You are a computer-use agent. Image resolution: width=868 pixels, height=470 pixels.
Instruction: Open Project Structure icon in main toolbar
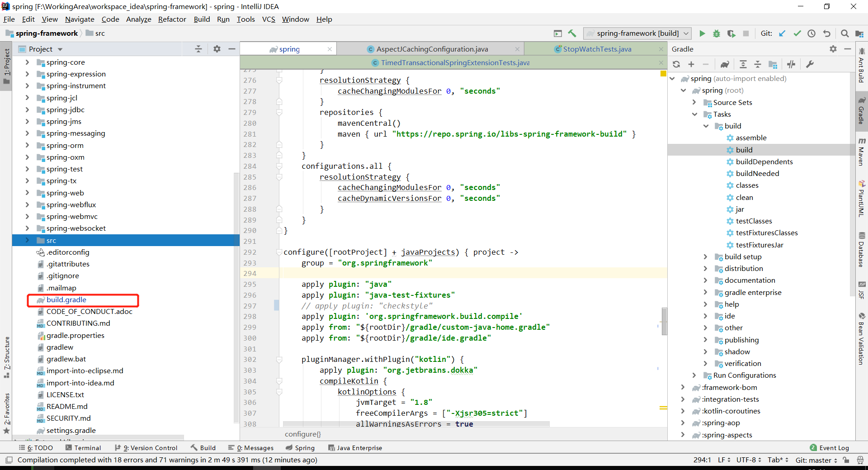pos(859,33)
